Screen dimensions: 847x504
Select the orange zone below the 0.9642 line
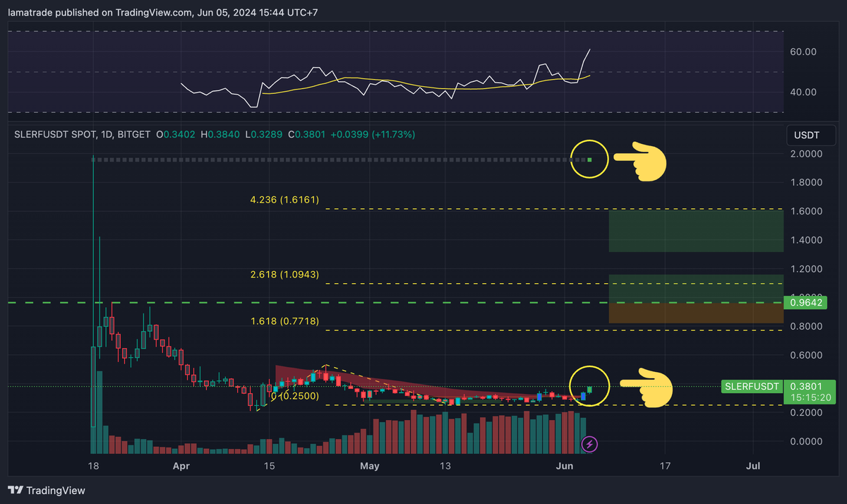tap(696, 313)
